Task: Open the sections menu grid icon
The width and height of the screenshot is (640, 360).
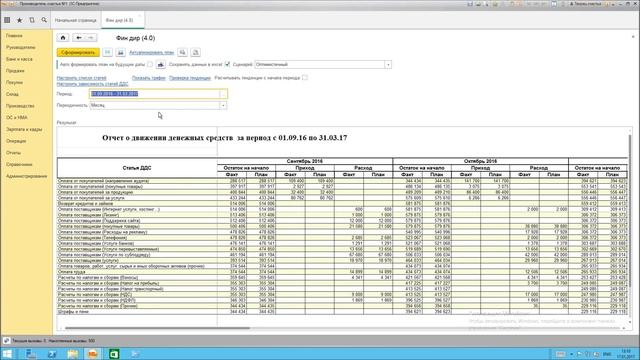Action: (x=7, y=20)
